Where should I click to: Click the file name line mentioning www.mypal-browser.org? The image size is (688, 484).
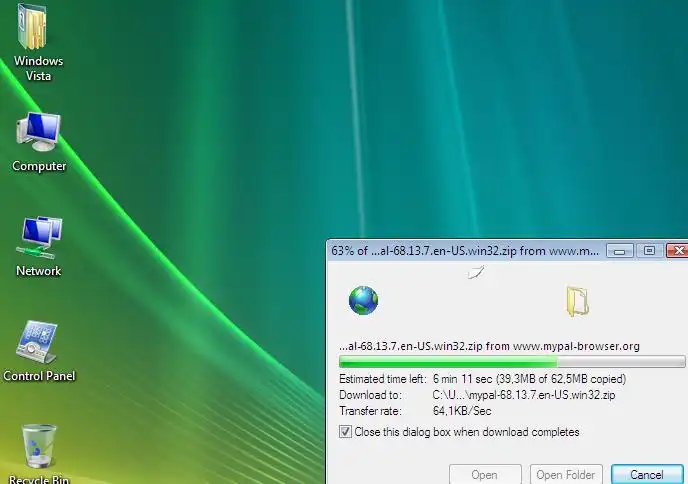click(x=489, y=346)
